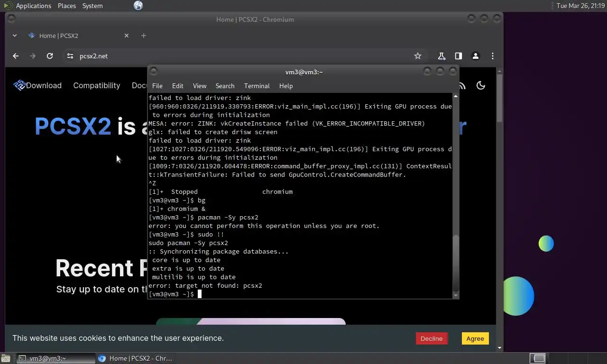
Task: Open the terminal File menu
Action: (x=157, y=86)
